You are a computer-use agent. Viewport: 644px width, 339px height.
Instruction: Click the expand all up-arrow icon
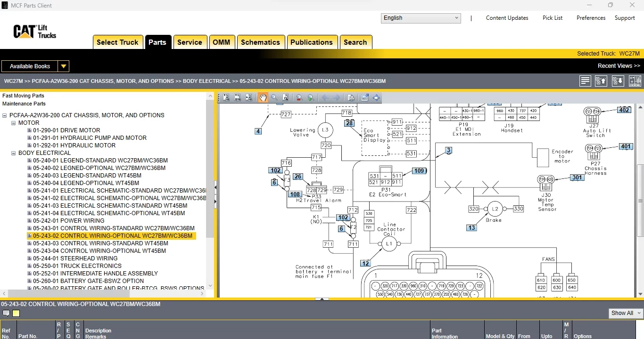point(601,81)
